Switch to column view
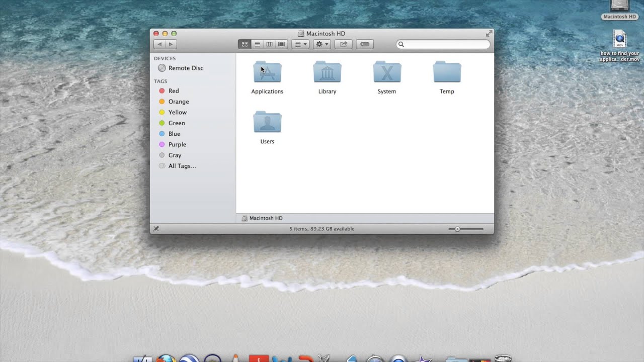 click(269, 44)
